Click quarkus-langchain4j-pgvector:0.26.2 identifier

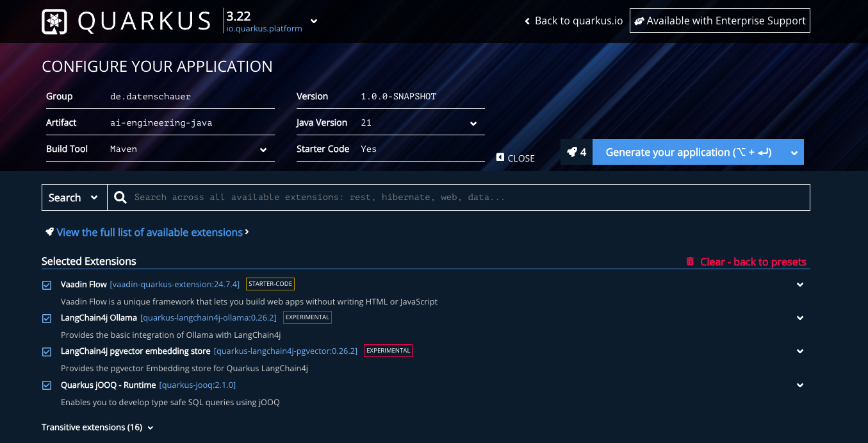286,351
